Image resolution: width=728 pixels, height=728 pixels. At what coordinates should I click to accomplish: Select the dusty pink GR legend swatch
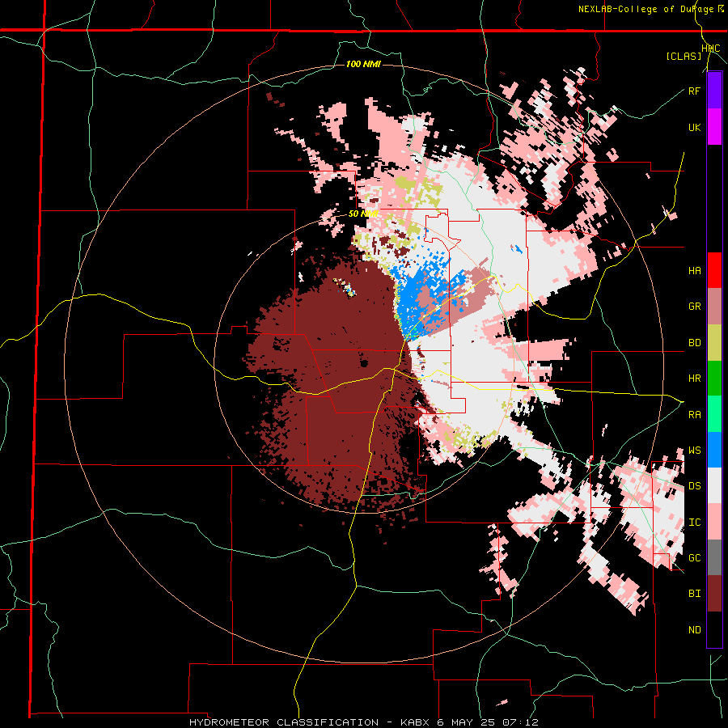[x=714, y=307]
